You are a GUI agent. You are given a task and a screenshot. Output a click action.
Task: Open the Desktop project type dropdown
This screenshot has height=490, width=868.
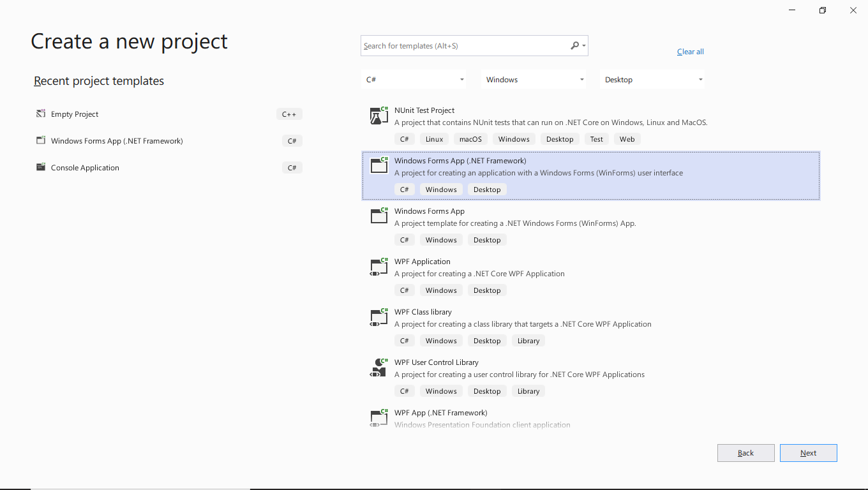pyautogui.click(x=652, y=80)
